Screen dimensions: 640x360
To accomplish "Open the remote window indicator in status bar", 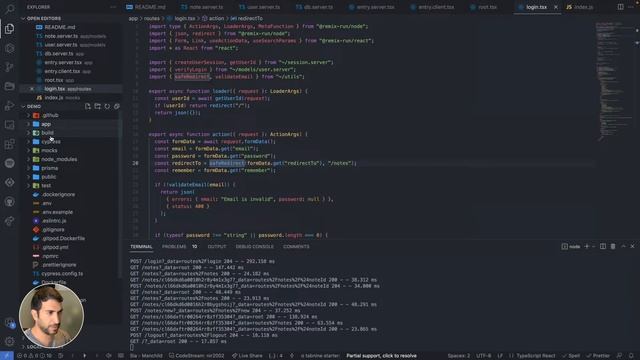I will 7,356.
